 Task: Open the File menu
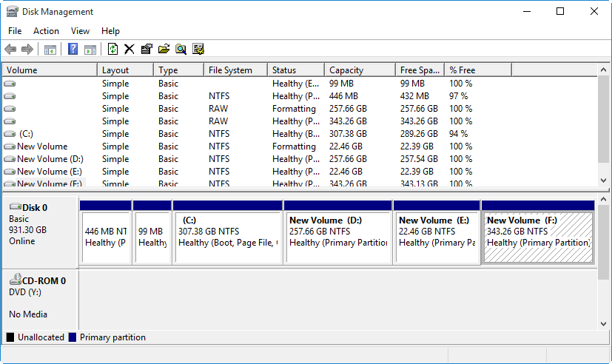coord(15,31)
